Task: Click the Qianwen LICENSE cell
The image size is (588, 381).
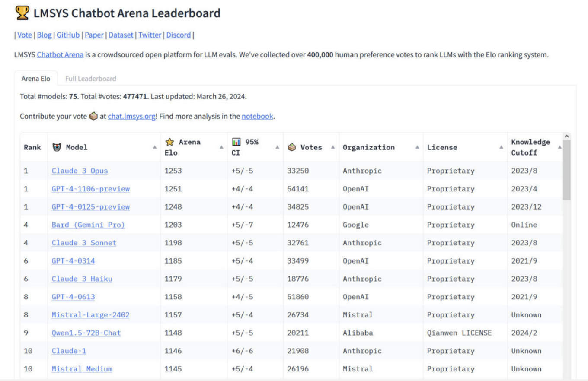Action: click(x=465, y=333)
